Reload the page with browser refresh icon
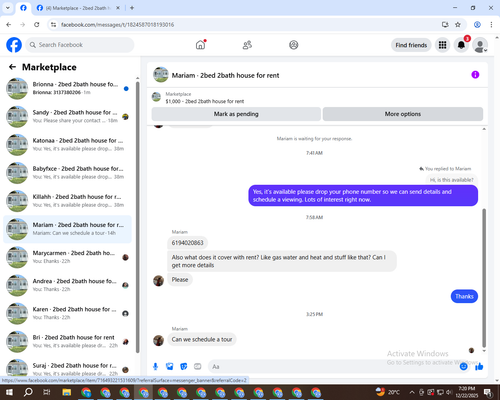500x400 pixels. pos(37,24)
